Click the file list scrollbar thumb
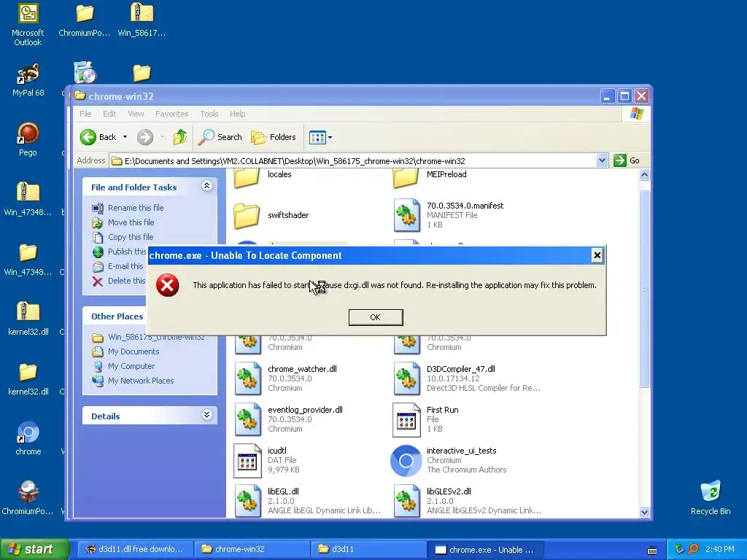747x560 pixels. coord(644,288)
